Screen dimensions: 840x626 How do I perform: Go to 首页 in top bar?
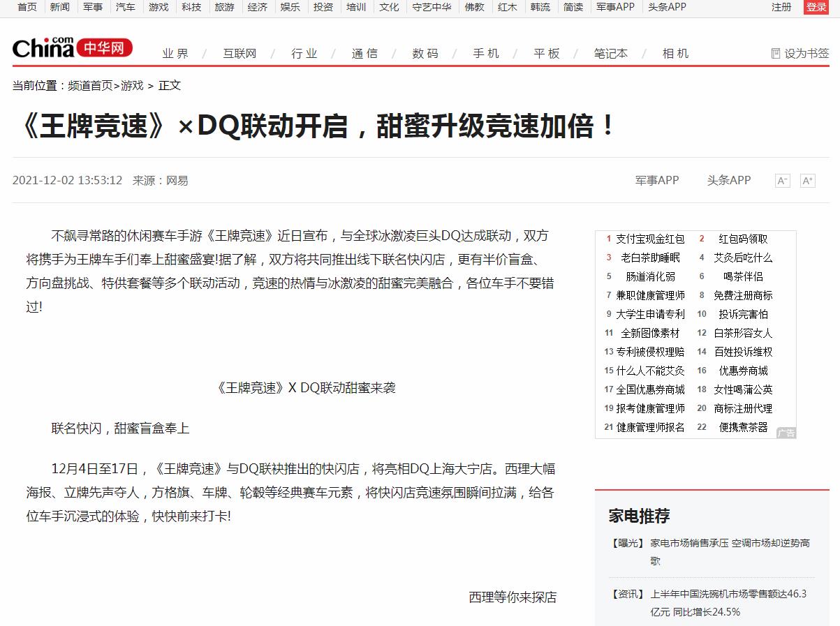(x=27, y=7)
